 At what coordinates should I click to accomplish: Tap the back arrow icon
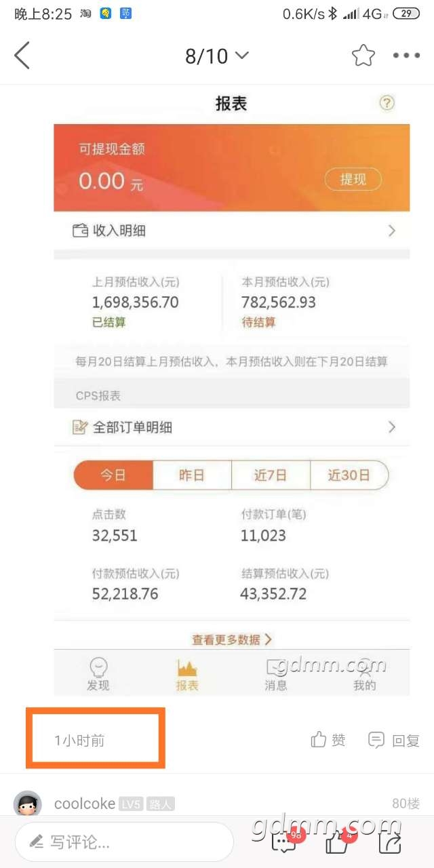tap(22, 56)
